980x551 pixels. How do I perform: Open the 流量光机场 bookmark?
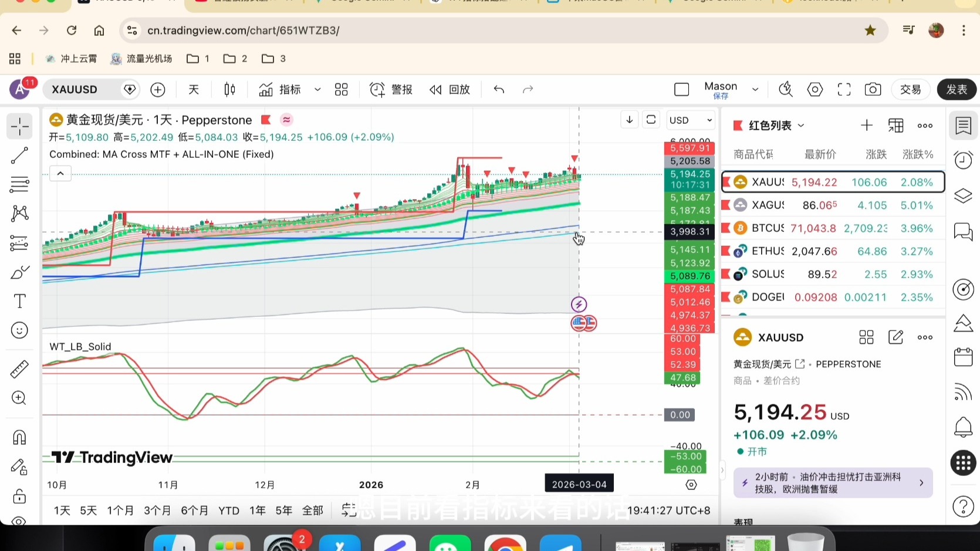point(141,59)
